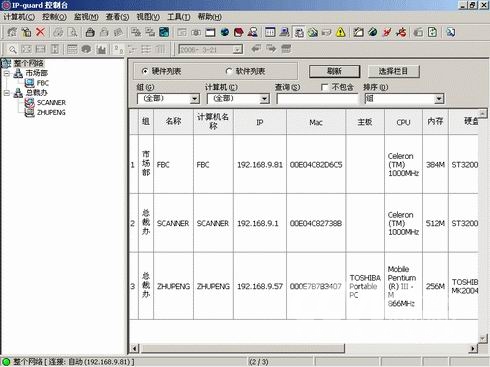490x367 pixels.
Task: Click the yellow warning triangle alert icon
Action: [341, 32]
